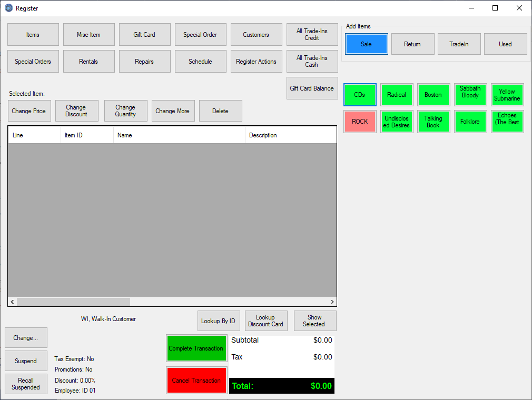
Task: Open the pink ROCK category
Action: pos(360,122)
